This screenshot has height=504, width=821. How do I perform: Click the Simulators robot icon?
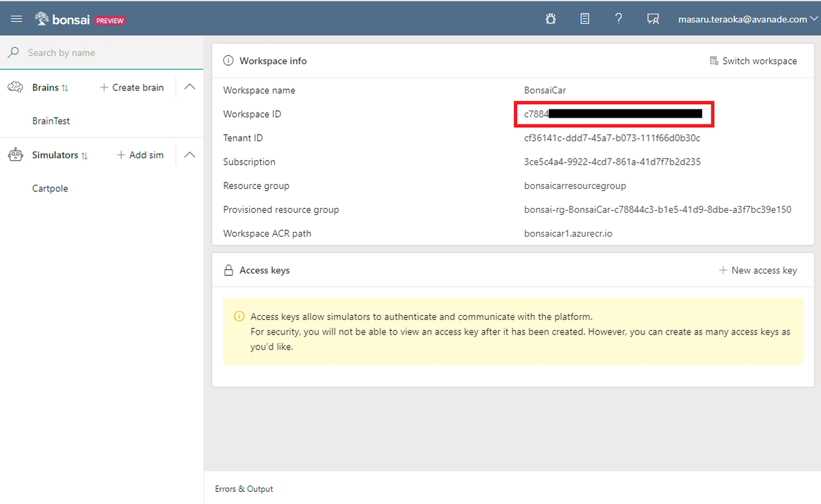point(16,155)
